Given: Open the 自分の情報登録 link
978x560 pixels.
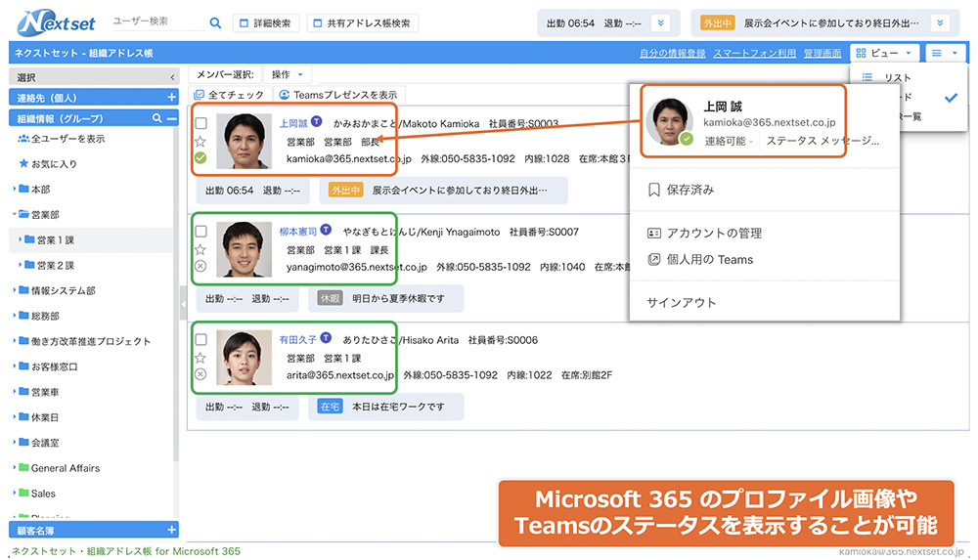Looking at the screenshot, I should click(x=673, y=53).
